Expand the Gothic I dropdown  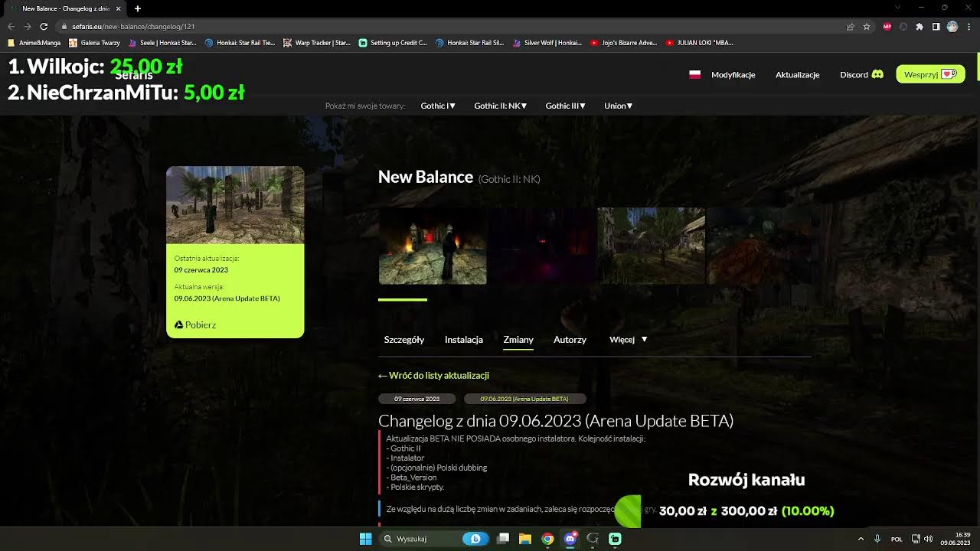coord(438,106)
